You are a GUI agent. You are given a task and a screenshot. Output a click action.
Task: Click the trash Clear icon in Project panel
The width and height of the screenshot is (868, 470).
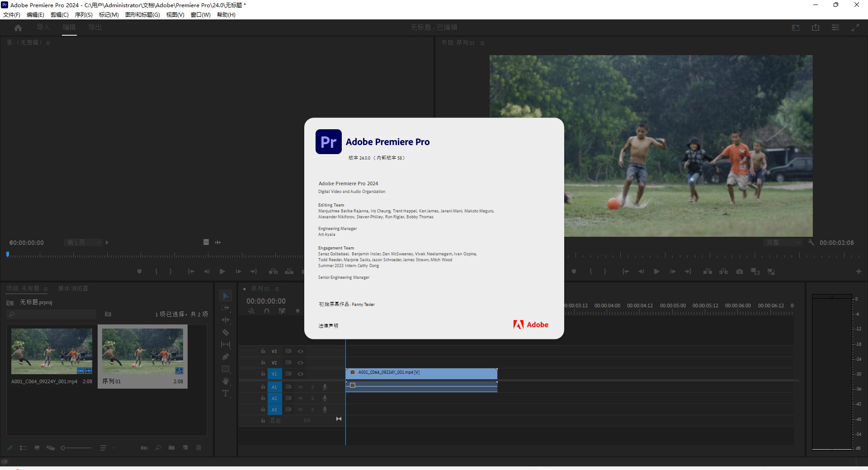click(198, 448)
